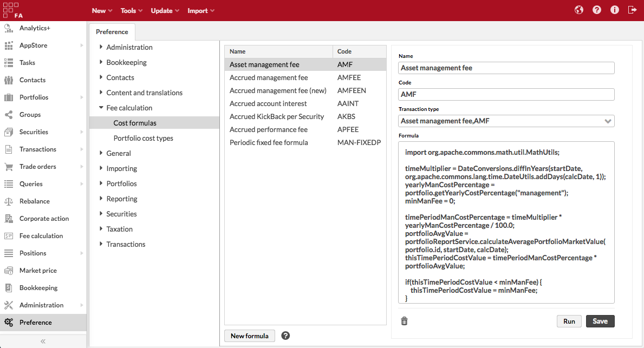
Task: Open help icon next to New formula
Action: tap(285, 336)
